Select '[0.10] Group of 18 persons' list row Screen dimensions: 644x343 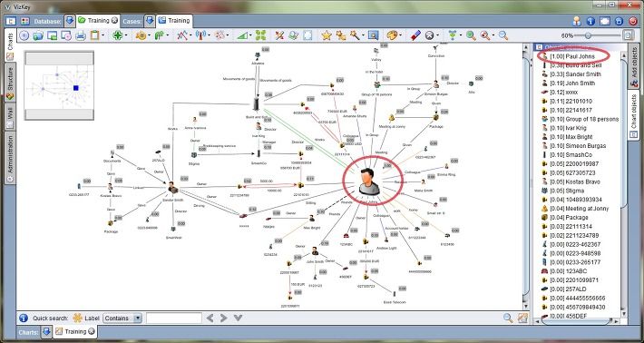pos(579,119)
